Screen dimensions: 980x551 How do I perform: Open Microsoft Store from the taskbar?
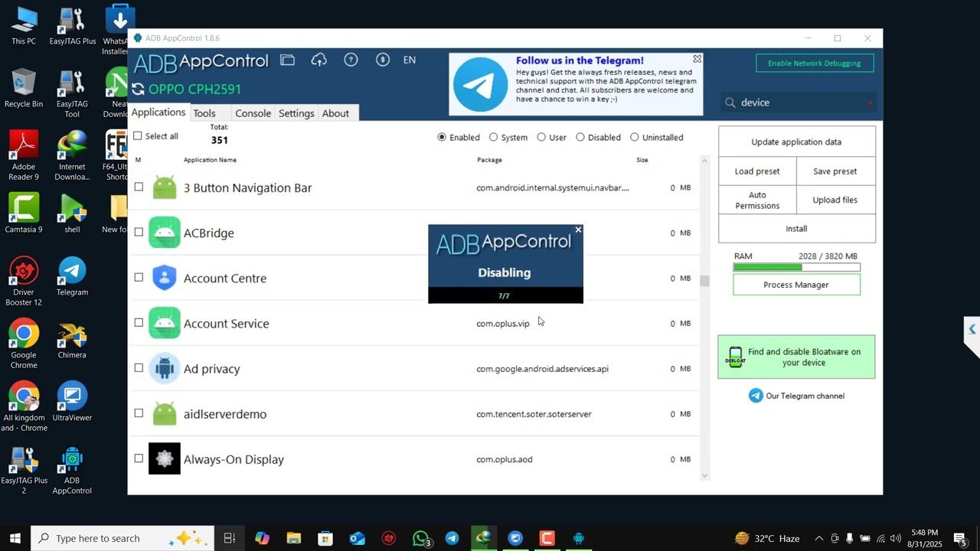click(325, 538)
